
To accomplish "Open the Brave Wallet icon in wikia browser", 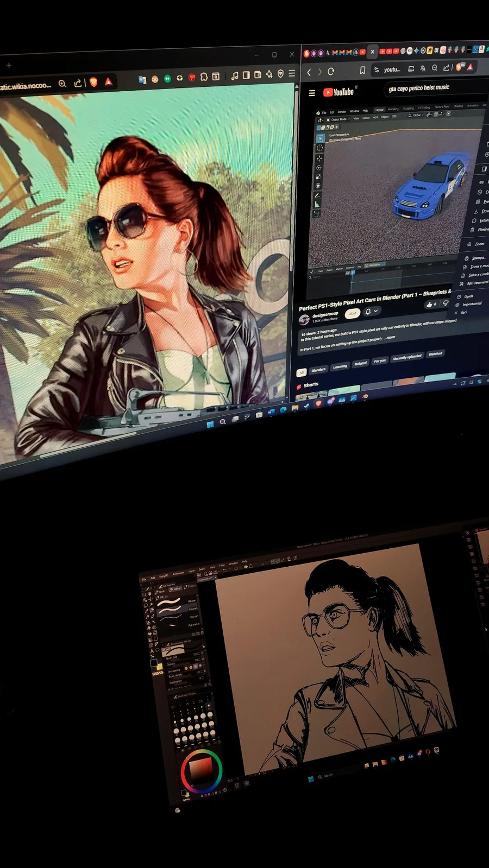I will point(258,74).
